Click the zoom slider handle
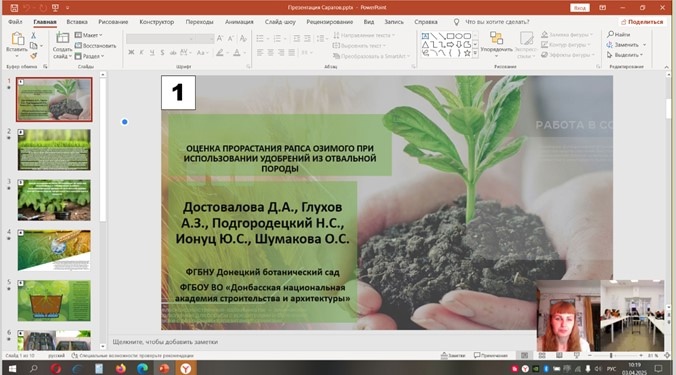 pos(611,356)
